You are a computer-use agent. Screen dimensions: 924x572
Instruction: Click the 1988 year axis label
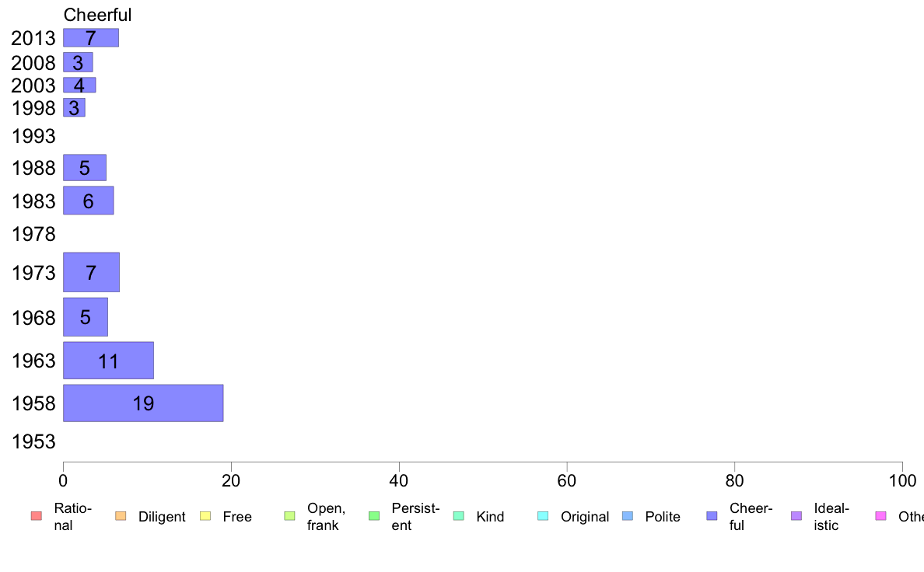pos(33,168)
